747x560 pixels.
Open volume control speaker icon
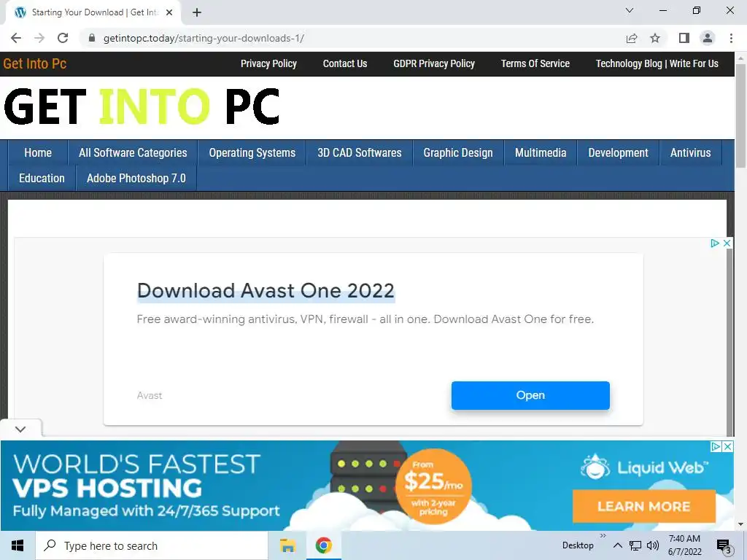pos(653,545)
